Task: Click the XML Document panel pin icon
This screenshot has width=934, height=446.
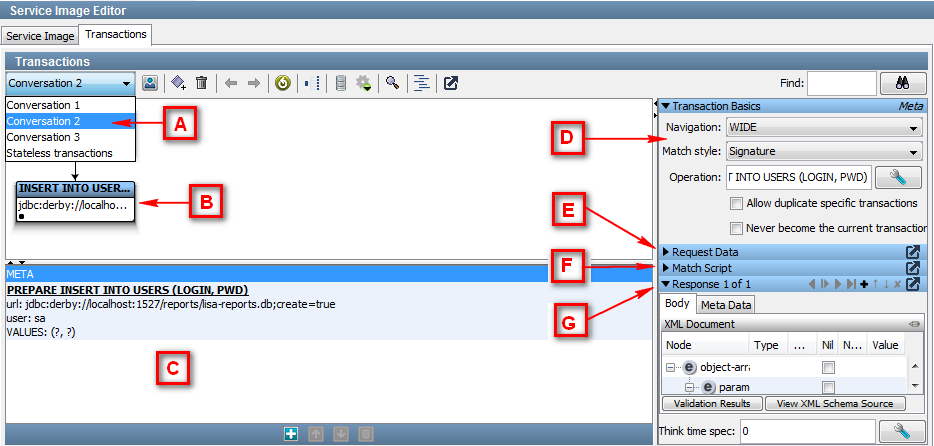Action: [x=914, y=325]
